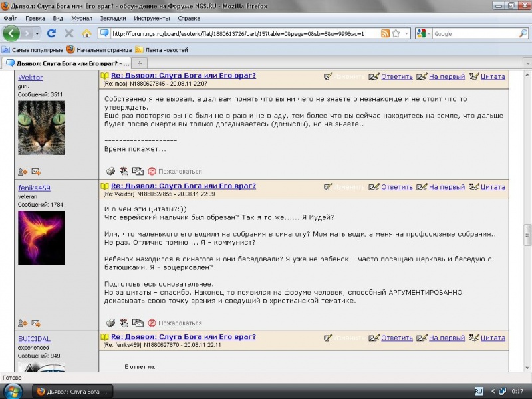The width and height of the screenshot is (532, 399).
Task: Click Ответить link on feniks459's post
Action: tap(396, 187)
